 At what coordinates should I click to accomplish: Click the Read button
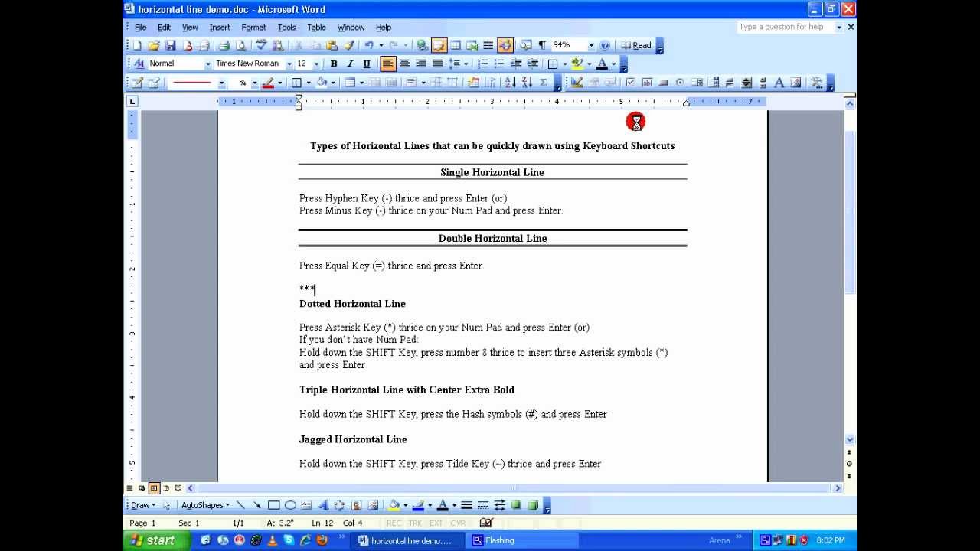[x=637, y=45]
